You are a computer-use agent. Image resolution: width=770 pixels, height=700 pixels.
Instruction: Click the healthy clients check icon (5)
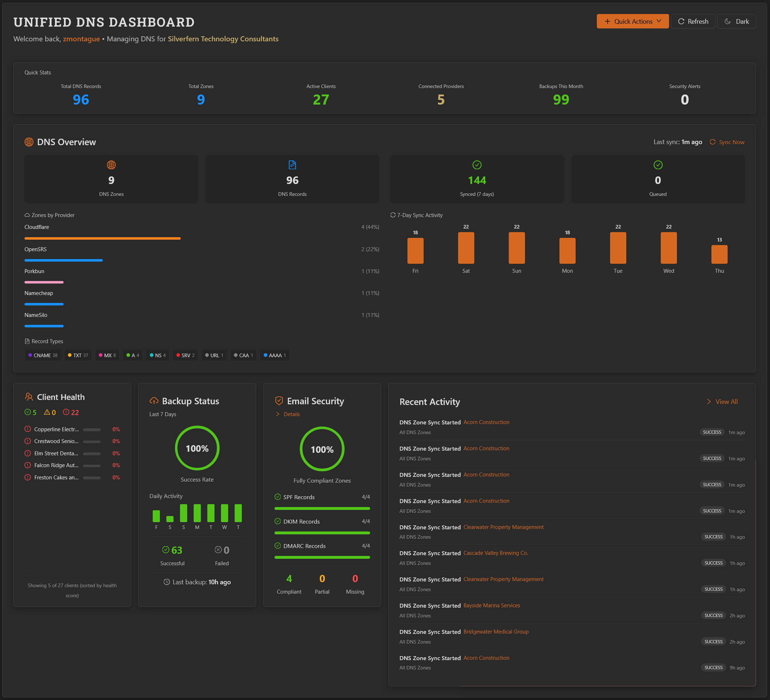[x=28, y=412]
